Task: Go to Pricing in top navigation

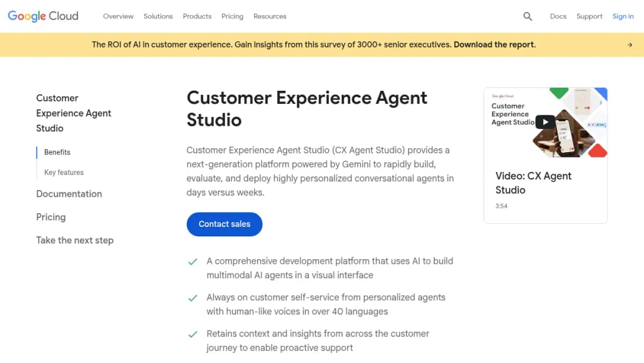Action: tap(233, 17)
